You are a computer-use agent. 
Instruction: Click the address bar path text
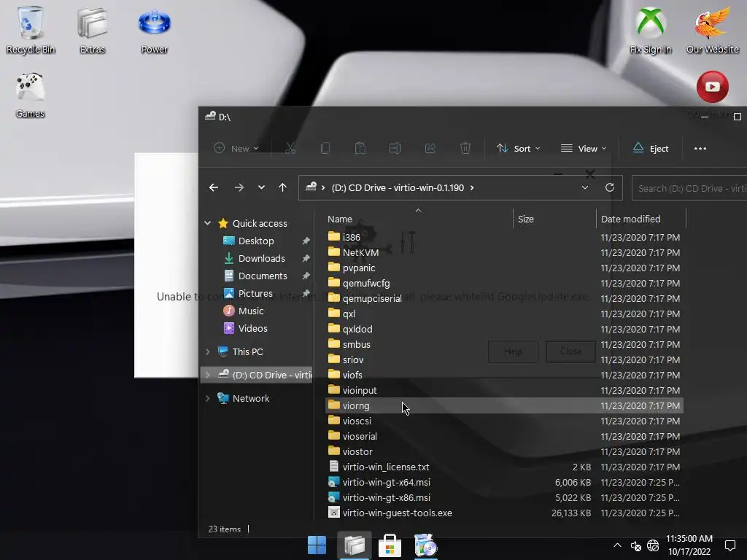pyautogui.click(x=398, y=187)
